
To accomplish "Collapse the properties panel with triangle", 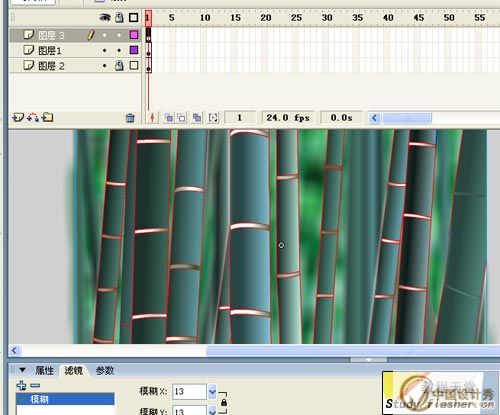I will 22,370.
